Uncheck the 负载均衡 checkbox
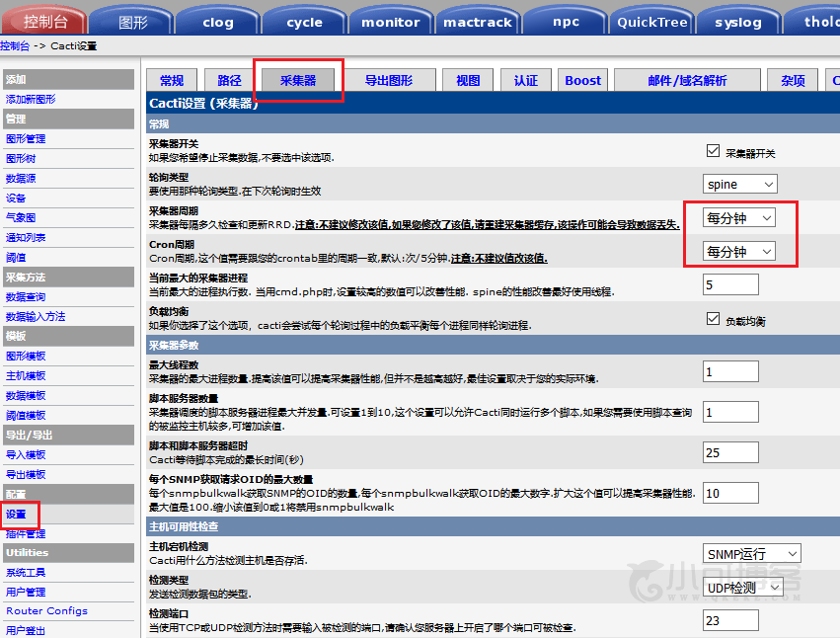The width and height of the screenshot is (840, 638). click(x=713, y=319)
